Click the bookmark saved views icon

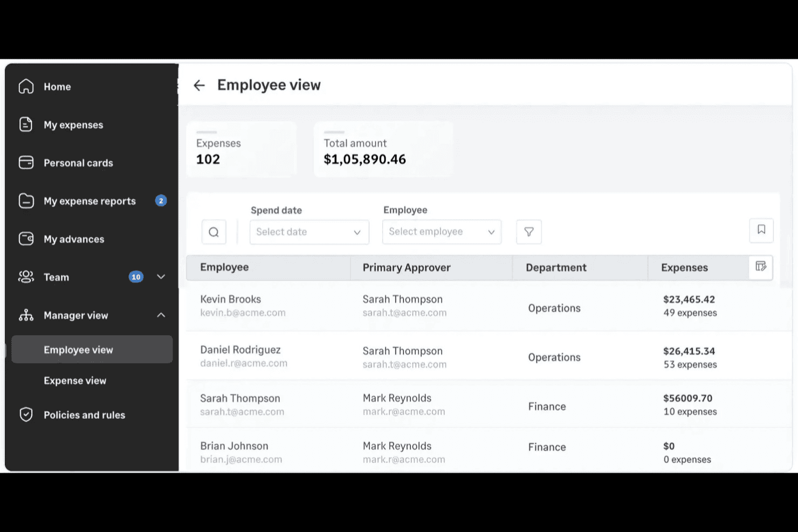(761, 230)
